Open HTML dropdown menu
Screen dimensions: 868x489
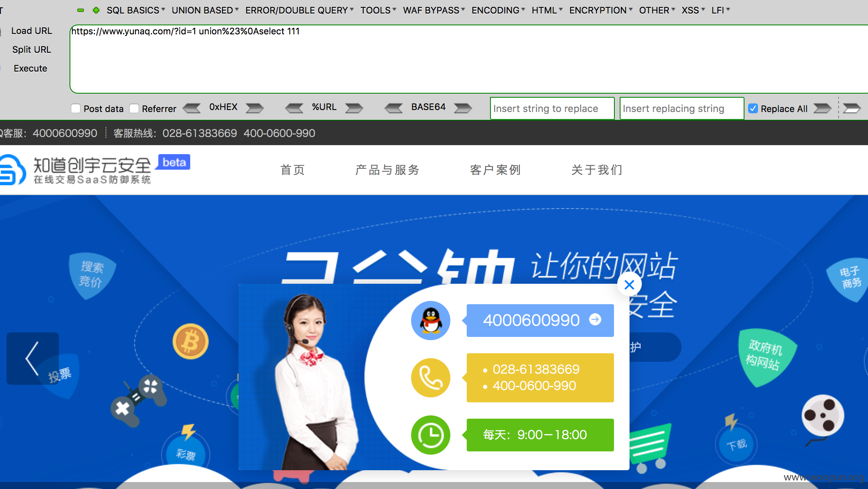pos(547,10)
